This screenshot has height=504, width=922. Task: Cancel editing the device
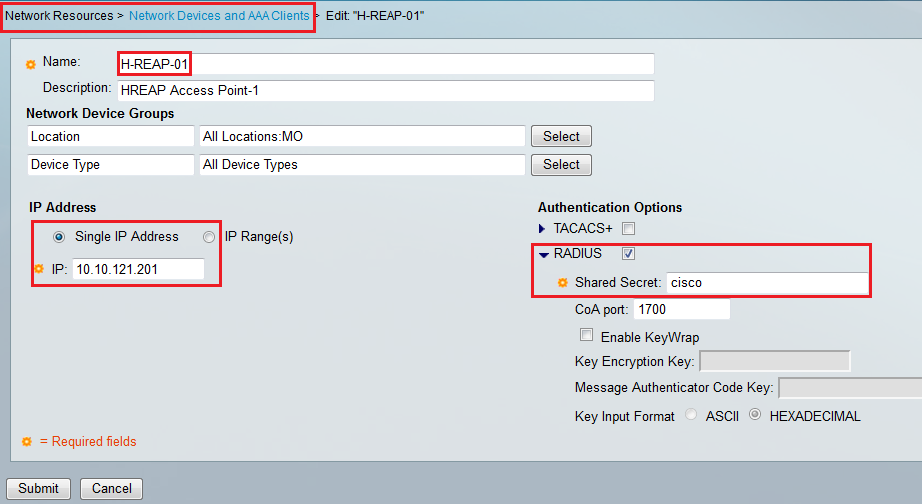click(111, 489)
